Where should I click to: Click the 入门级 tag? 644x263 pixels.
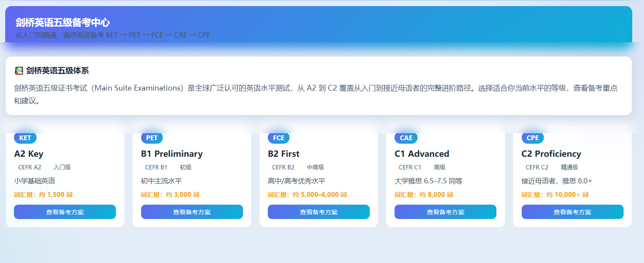tap(62, 167)
